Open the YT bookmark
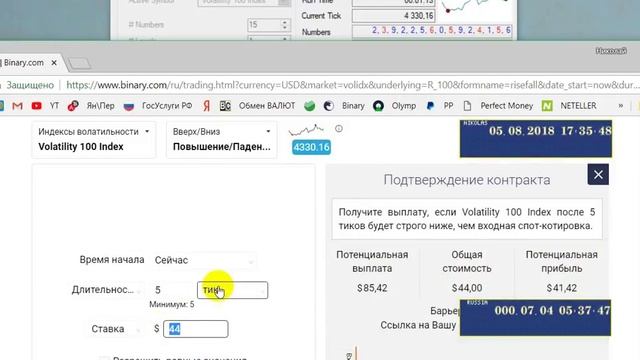 point(54,106)
